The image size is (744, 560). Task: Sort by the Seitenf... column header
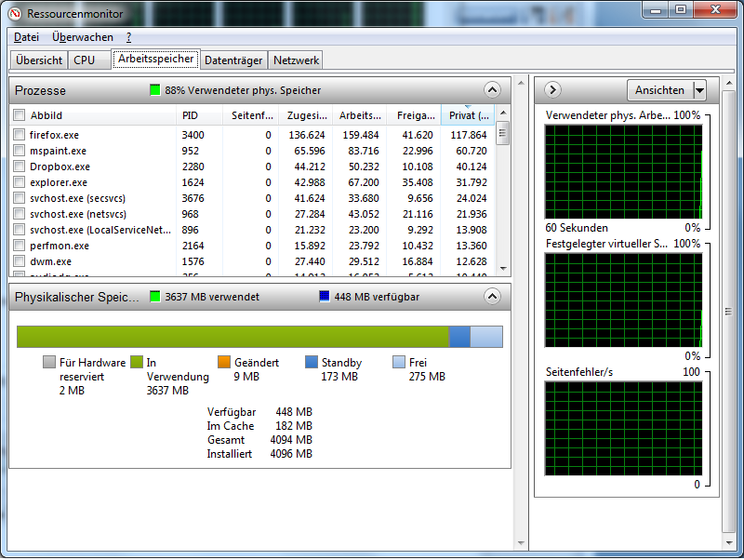(250, 115)
